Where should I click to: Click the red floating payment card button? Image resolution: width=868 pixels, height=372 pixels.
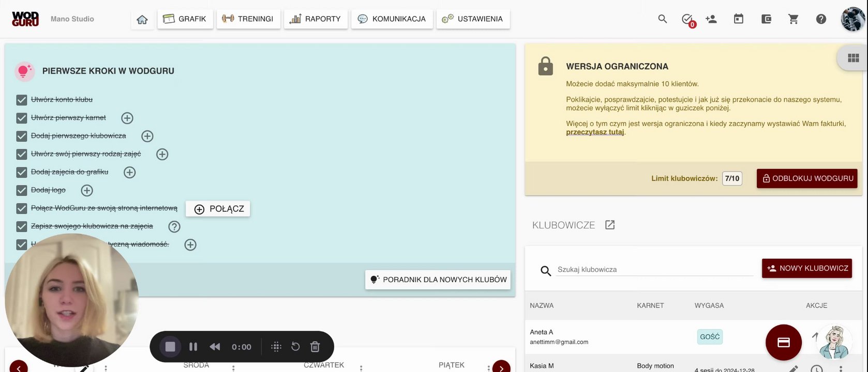(784, 343)
